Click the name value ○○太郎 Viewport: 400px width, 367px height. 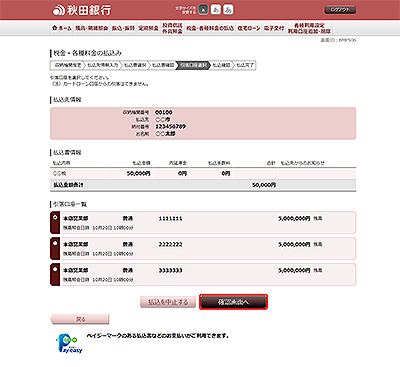(x=165, y=133)
